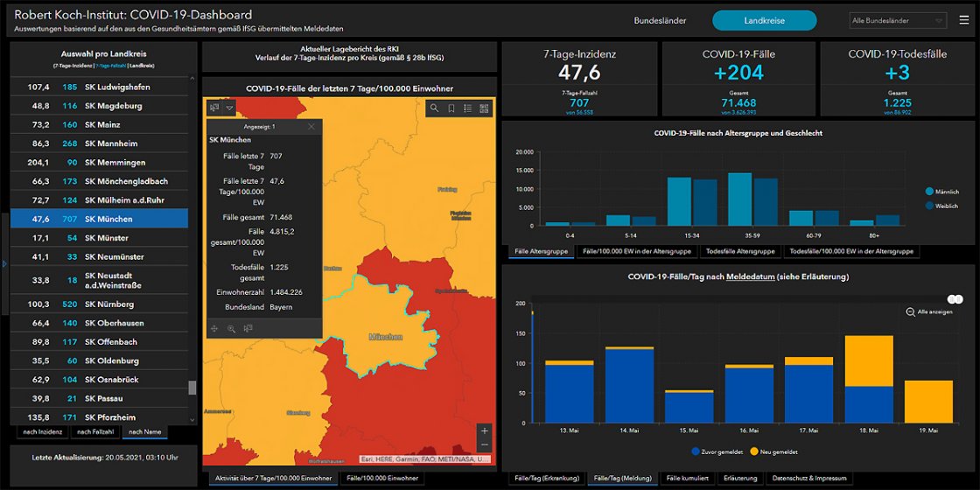Zoom in on the map with plus button
Screen dimensions: 980x490
485,430
